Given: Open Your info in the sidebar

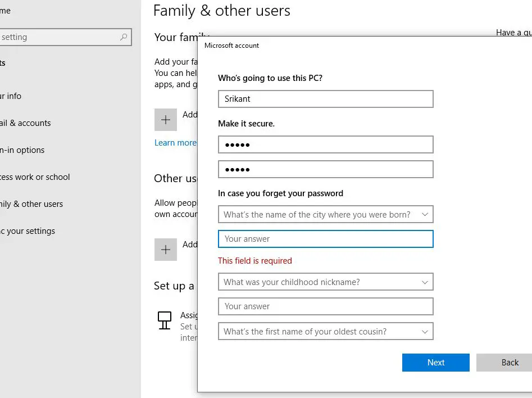Looking at the screenshot, I should pyautogui.click(x=11, y=96).
